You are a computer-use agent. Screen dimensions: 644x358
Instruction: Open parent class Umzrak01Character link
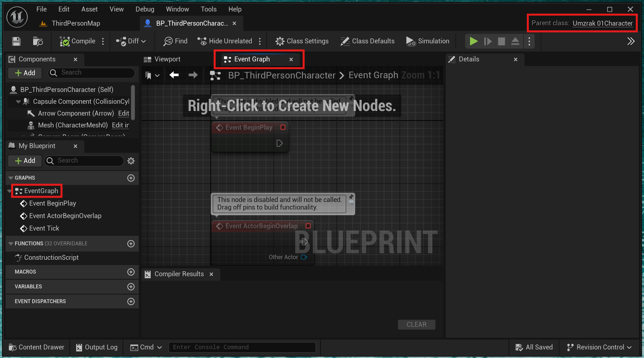coord(603,23)
